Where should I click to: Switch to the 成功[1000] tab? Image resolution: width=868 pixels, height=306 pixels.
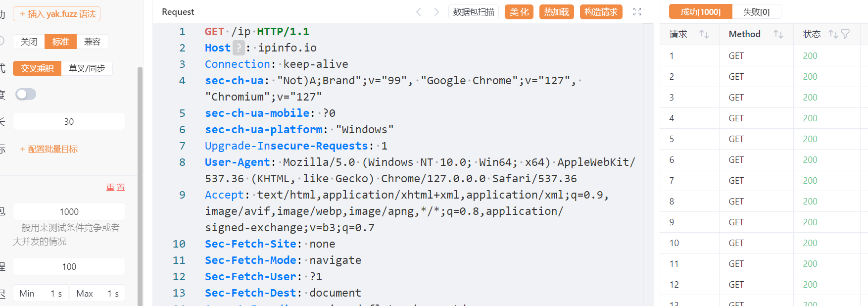pos(700,12)
